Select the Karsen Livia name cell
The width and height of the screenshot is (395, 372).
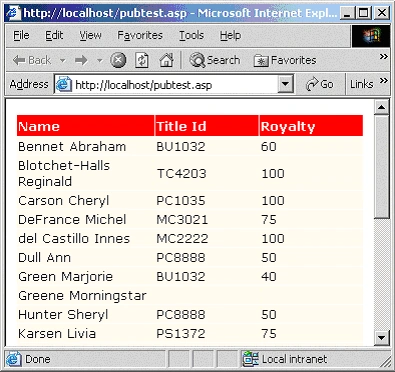click(86, 333)
